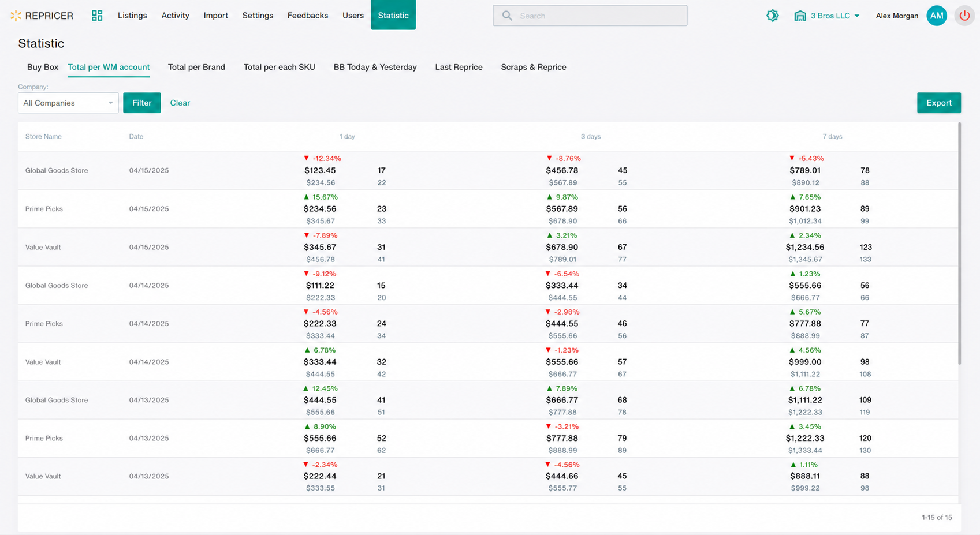This screenshot has width=980, height=535.
Task: Click the 8.90% change value
Action: 324,426
